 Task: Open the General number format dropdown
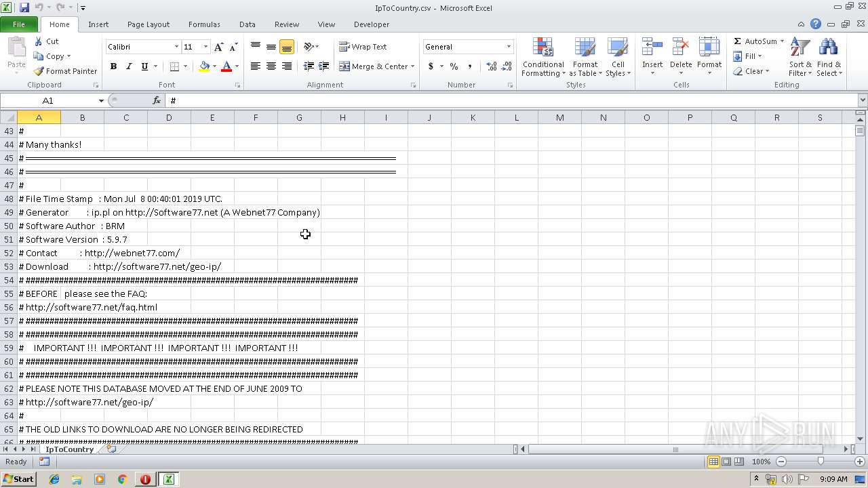[509, 47]
